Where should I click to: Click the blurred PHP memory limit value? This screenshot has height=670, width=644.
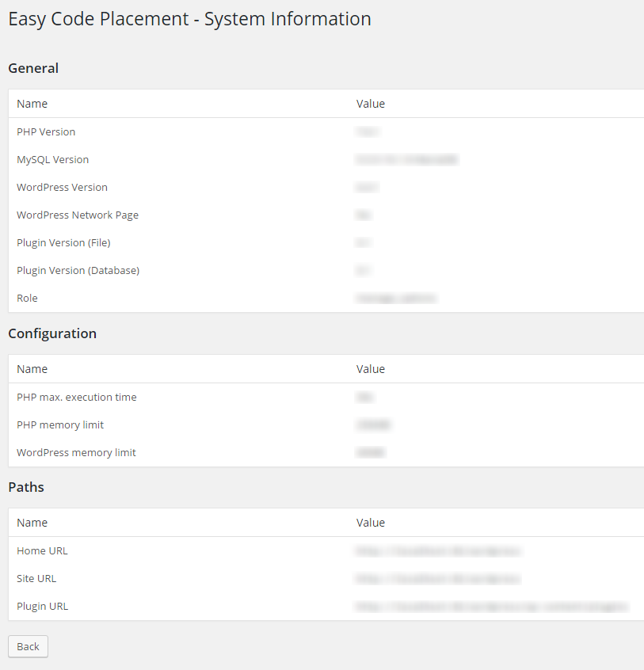pyautogui.click(x=373, y=425)
